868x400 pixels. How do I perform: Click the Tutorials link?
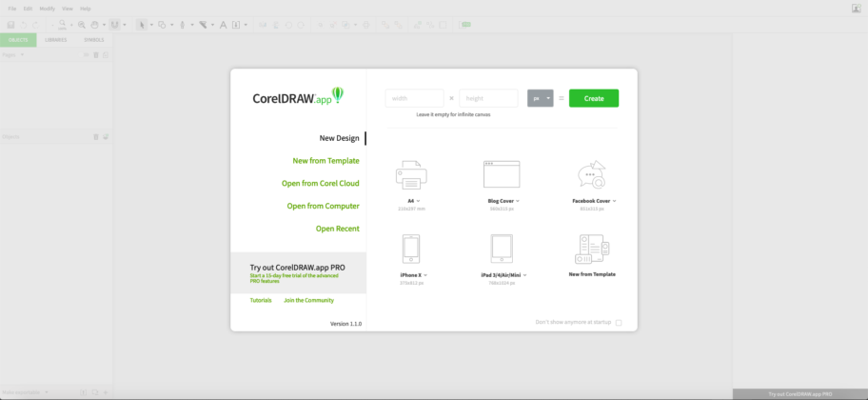tap(261, 300)
